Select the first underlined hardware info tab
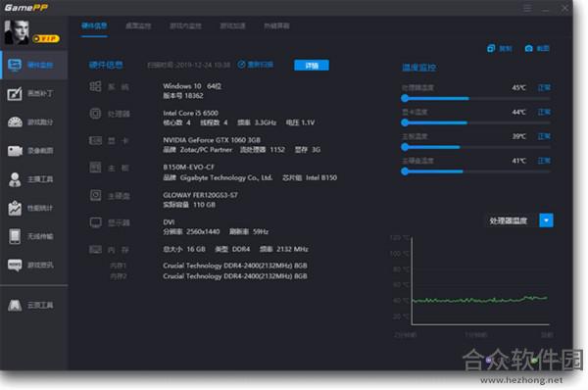588x390 pixels. [94, 25]
